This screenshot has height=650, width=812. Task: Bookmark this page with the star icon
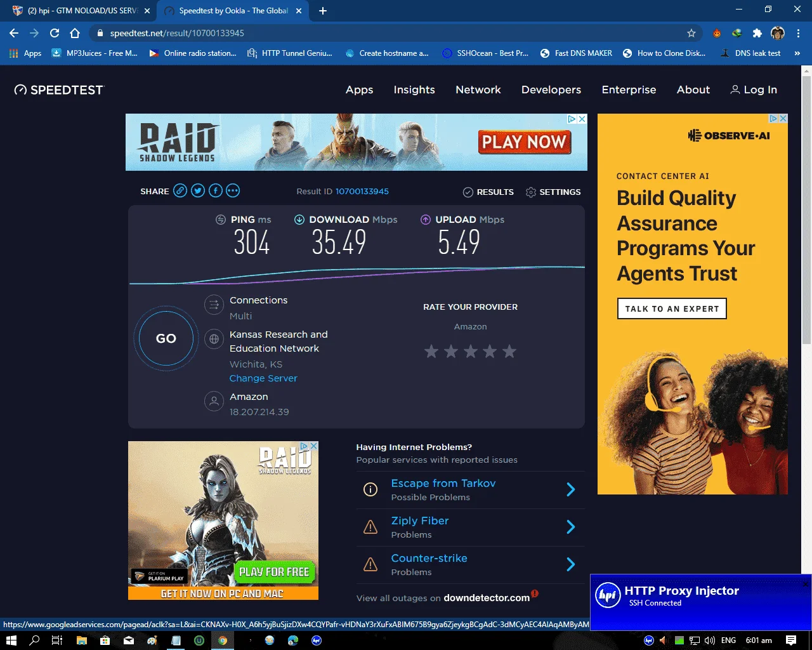tap(691, 33)
